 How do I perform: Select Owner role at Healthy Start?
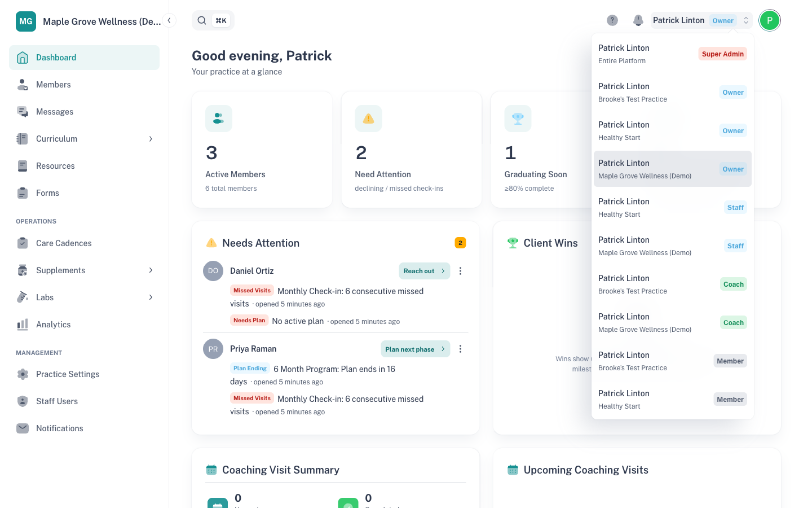pyautogui.click(x=673, y=130)
